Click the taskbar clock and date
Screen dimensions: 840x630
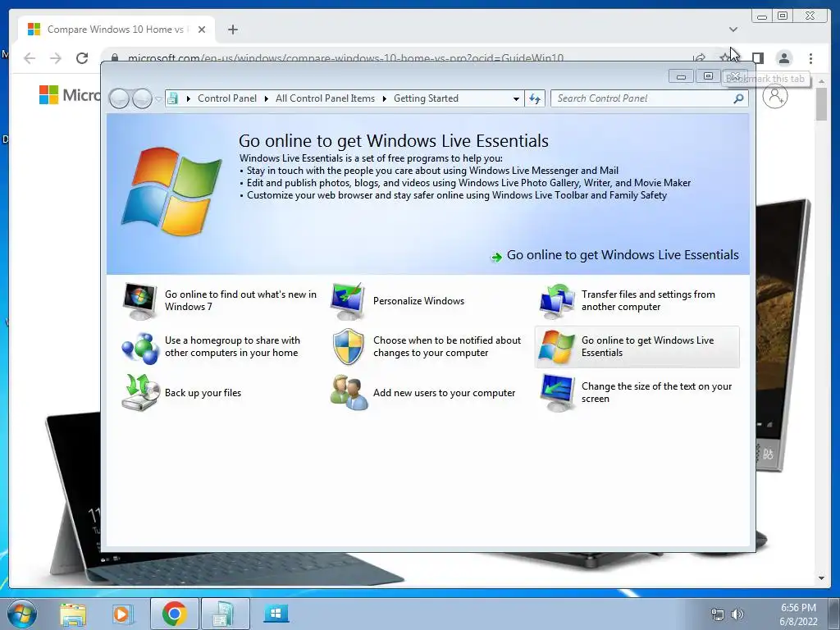(x=798, y=614)
